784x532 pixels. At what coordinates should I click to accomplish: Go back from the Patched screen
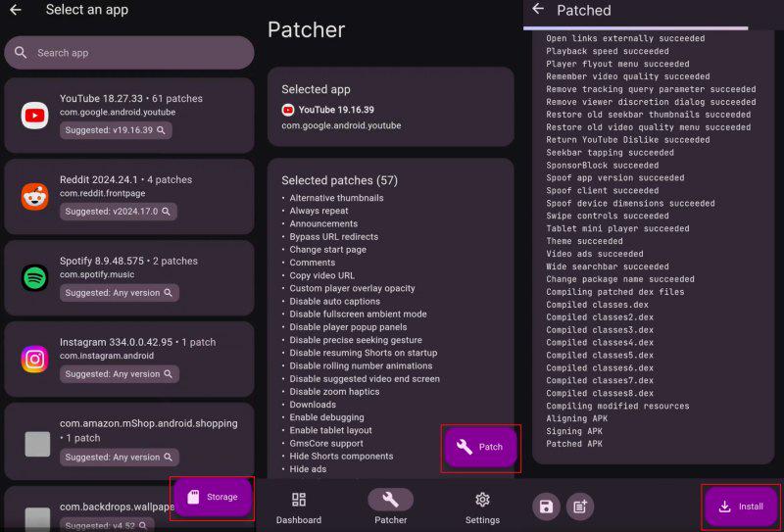point(538,10)
